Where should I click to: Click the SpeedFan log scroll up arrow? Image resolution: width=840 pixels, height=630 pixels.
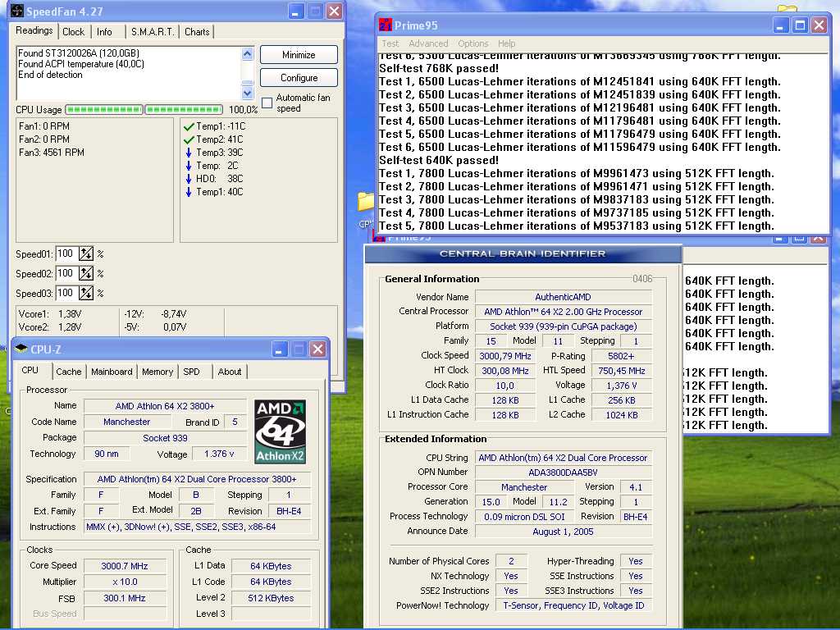(247, 53)
